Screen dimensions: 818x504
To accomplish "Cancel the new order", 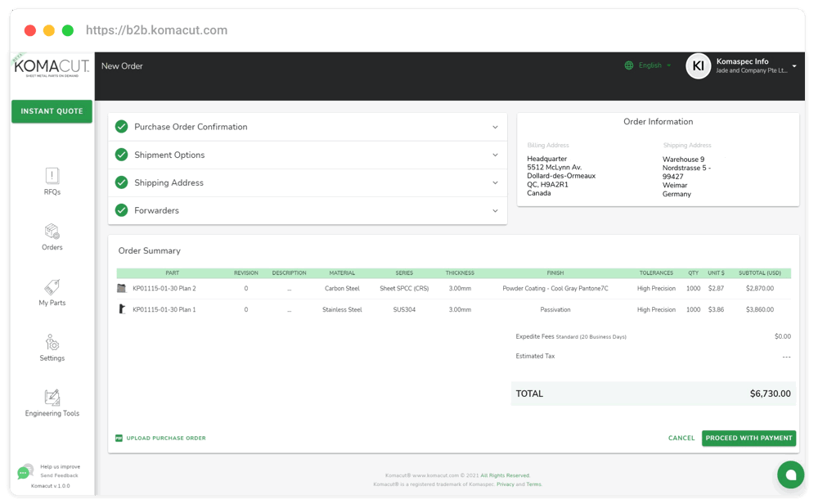I will coord(681,439).
